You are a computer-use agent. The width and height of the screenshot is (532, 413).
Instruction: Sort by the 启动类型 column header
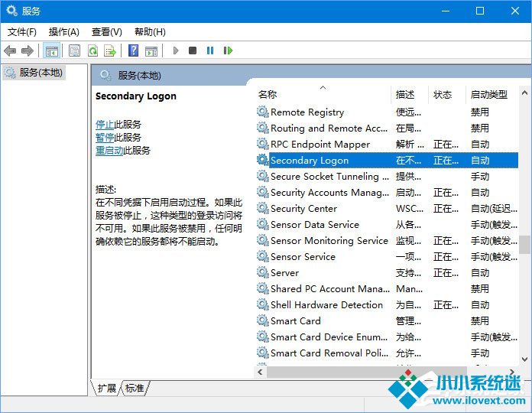click(492, 94)
